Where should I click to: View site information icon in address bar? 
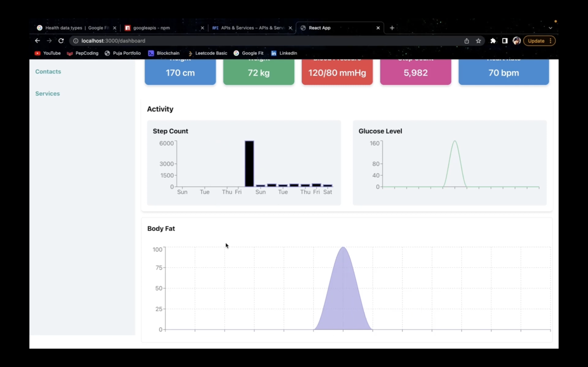click(x=76, y=41)
